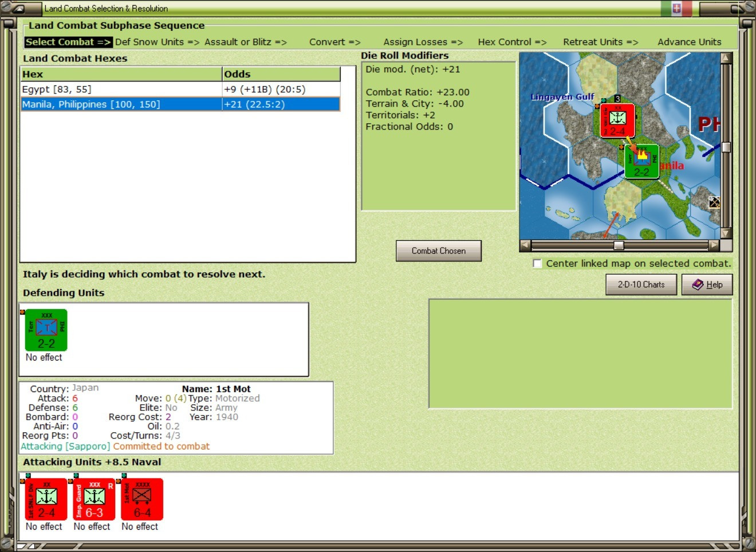Click the map scroll up arrow
The width and height of the screenshot is (756, 552).
pos(726,58)
